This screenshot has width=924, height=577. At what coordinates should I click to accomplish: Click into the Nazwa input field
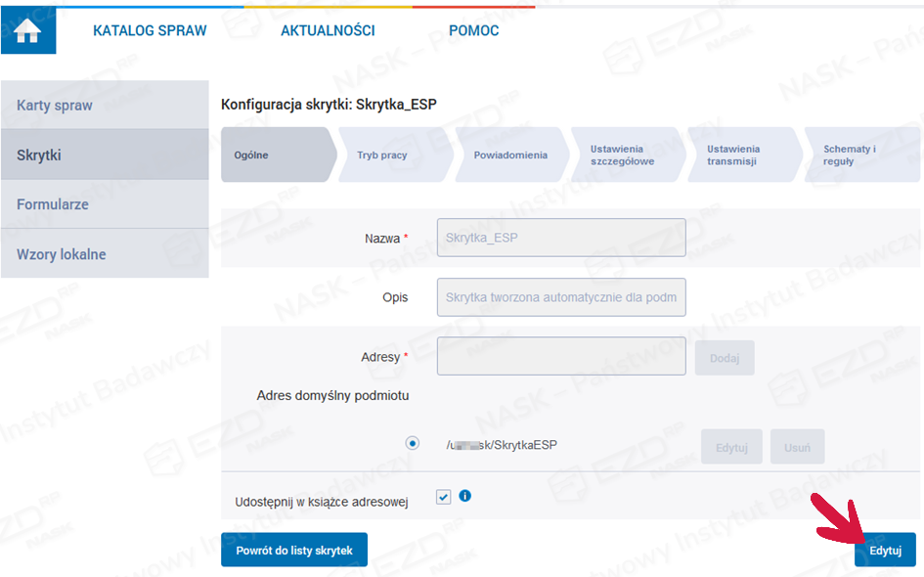(561, 238)
